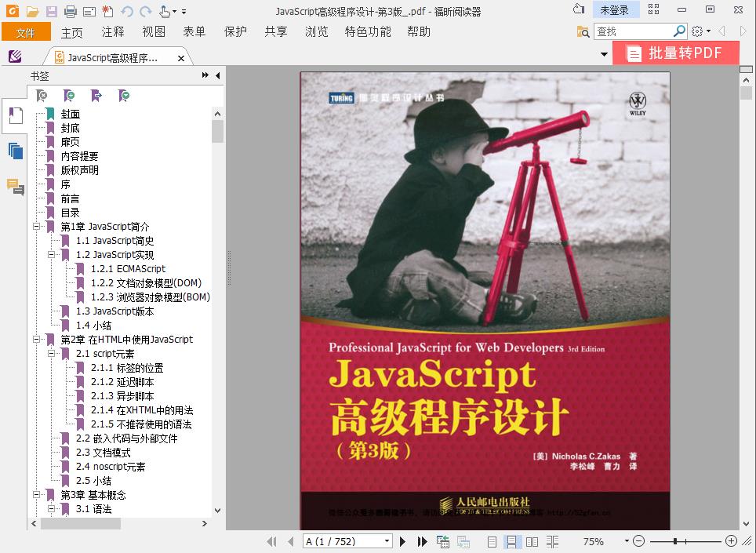756x553 pixels.
Task: Open the 帮助 tab
Action: (x=419, y=32)
